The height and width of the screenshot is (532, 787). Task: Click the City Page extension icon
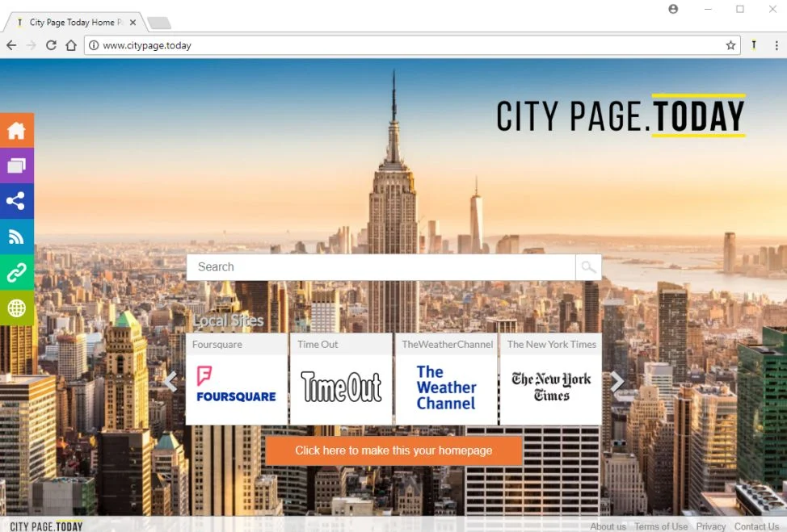pos(754,45)
